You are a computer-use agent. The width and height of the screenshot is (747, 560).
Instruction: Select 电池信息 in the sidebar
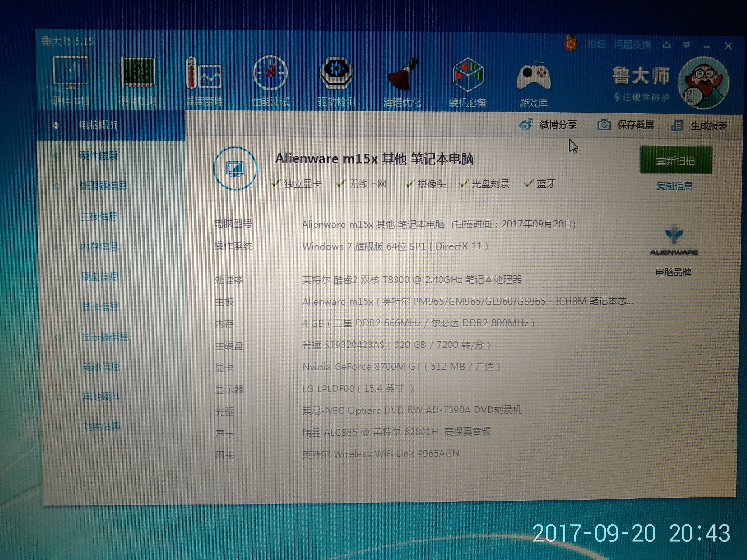pyautogui.click(x=101, y=367)
